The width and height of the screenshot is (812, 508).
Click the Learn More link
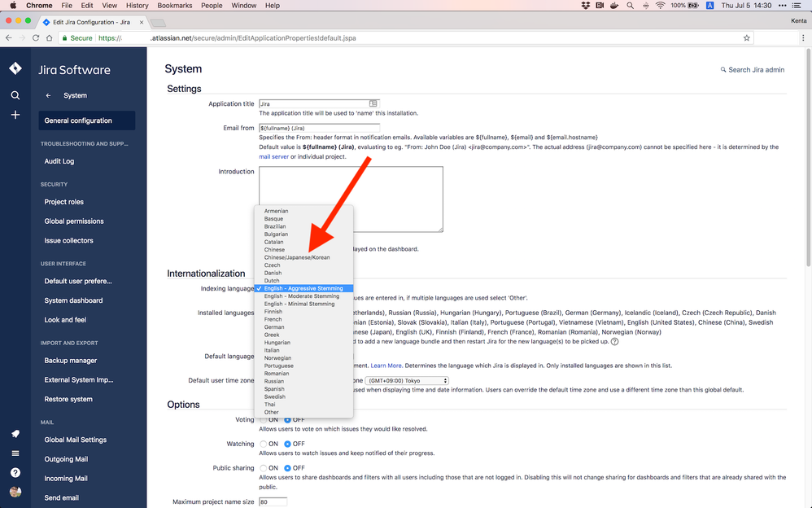(x=386, y=366)
